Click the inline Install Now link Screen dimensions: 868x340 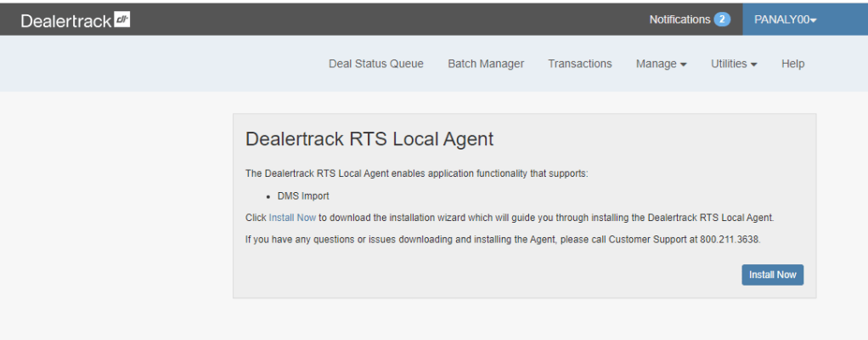(x=292, y=218)
